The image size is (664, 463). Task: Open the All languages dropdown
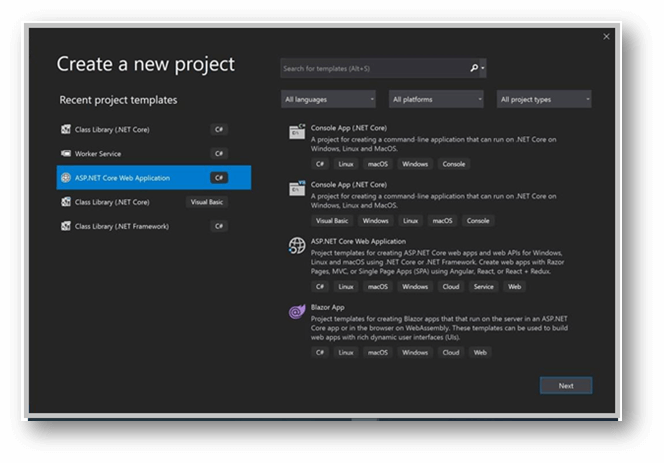[328, 99]
